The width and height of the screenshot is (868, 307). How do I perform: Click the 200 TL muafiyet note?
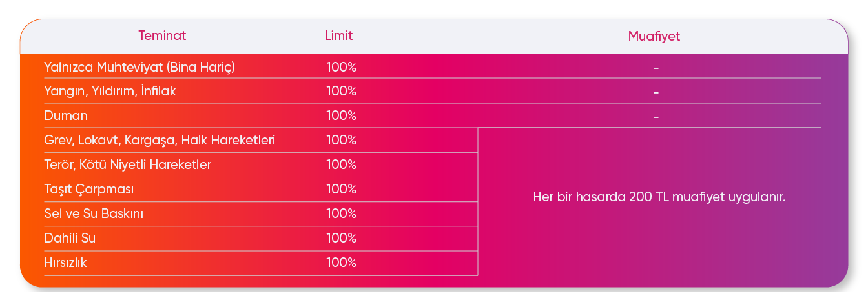pos(659,197)
